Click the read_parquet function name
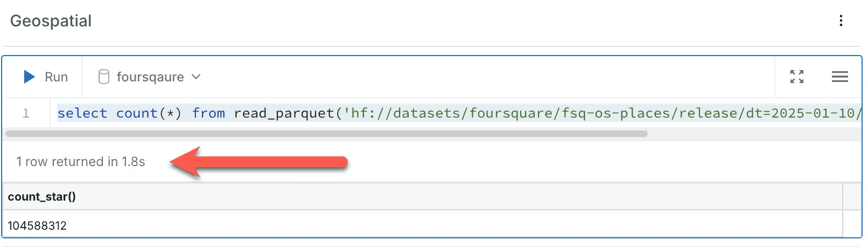Viewport: 868px width, 247px height. click(284, 113)
